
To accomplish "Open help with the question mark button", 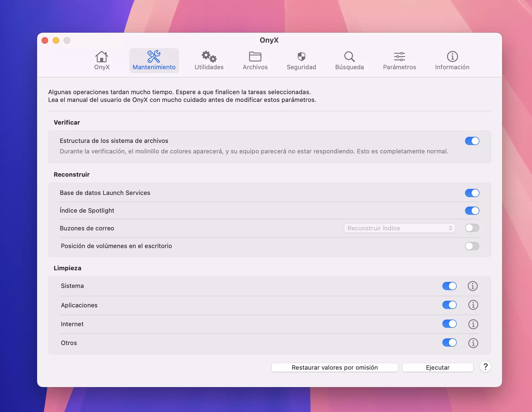I will click(x=485, y=367).
